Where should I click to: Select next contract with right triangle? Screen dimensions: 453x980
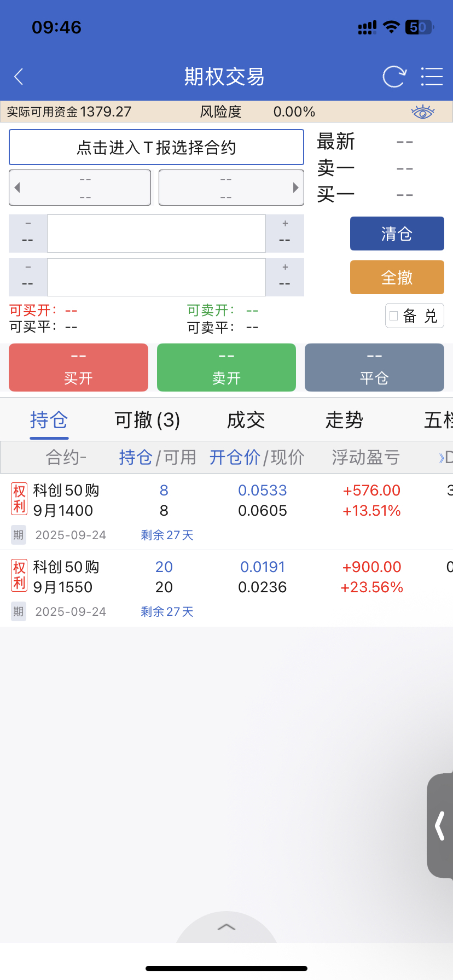pyautogui.click(x=295, y=188)
